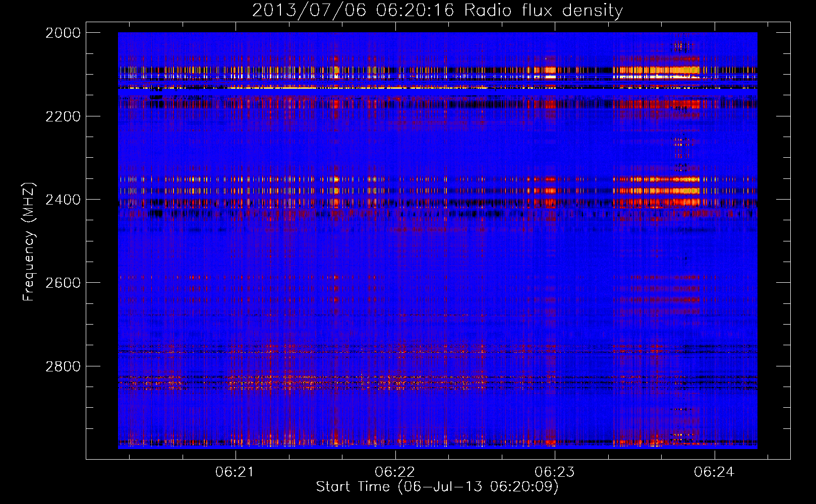Click the 06:22 time tick label
Image resolution: width=816 pixels, height=504 pixels.
(x=394, y=472)
